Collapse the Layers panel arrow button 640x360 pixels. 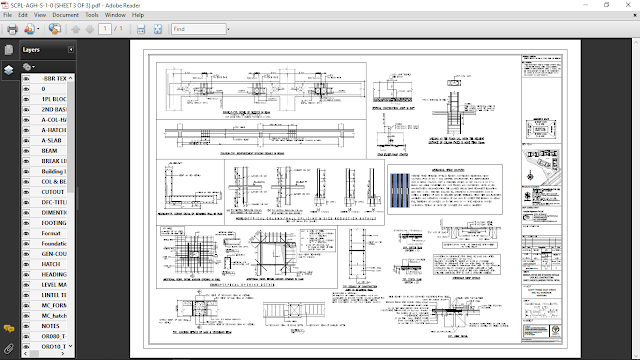pyautogui.click(x=71, y=49)
